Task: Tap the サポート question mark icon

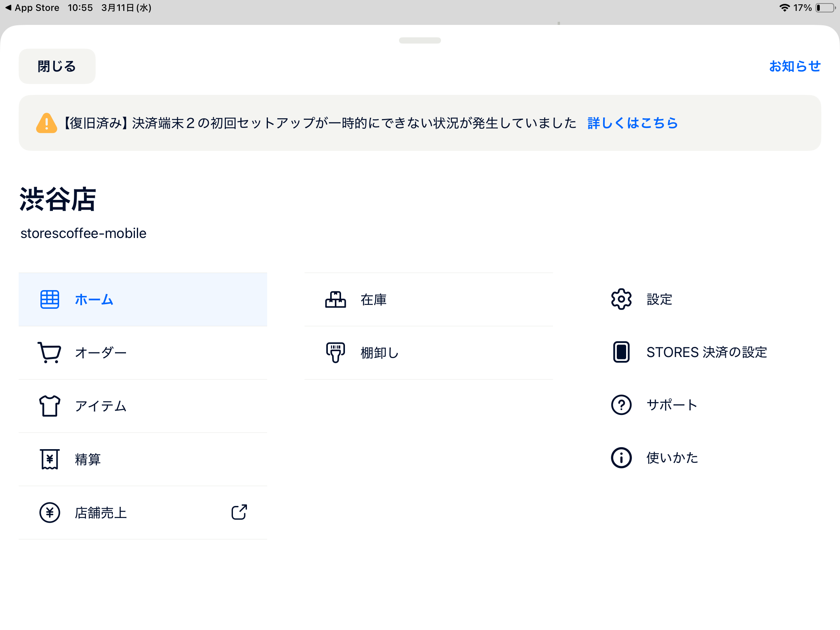Action: (621, 405)
